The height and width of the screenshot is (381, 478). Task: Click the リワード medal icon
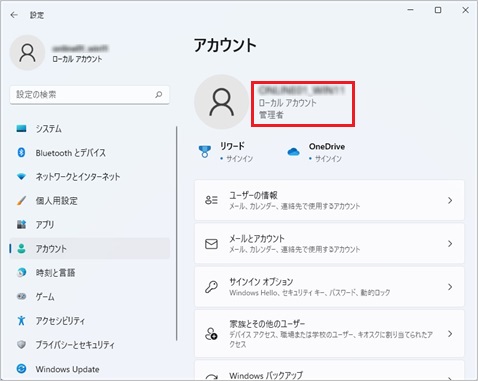pos(205,152)
